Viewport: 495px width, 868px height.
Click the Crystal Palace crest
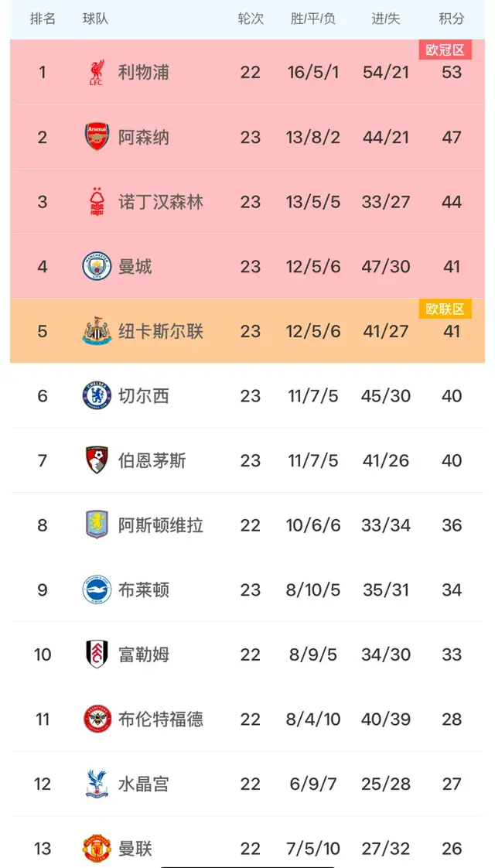pyautogui.click(x=97, y=784)
